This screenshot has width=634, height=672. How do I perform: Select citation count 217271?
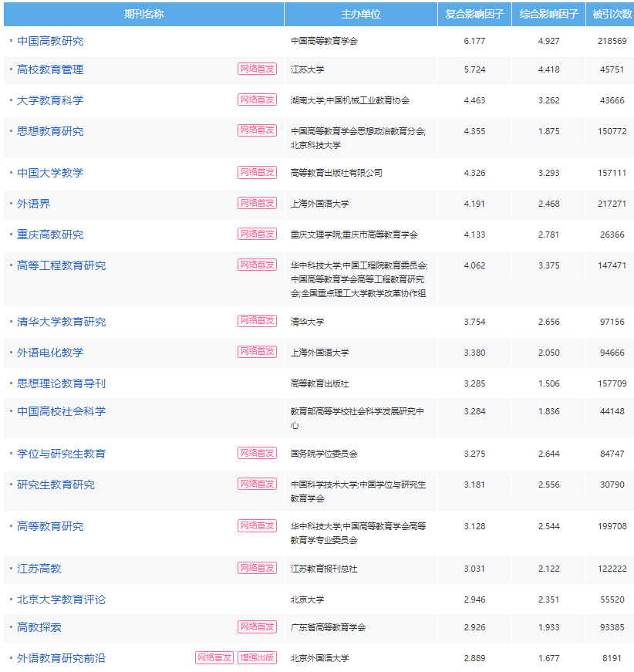click(x=612, y=204)
